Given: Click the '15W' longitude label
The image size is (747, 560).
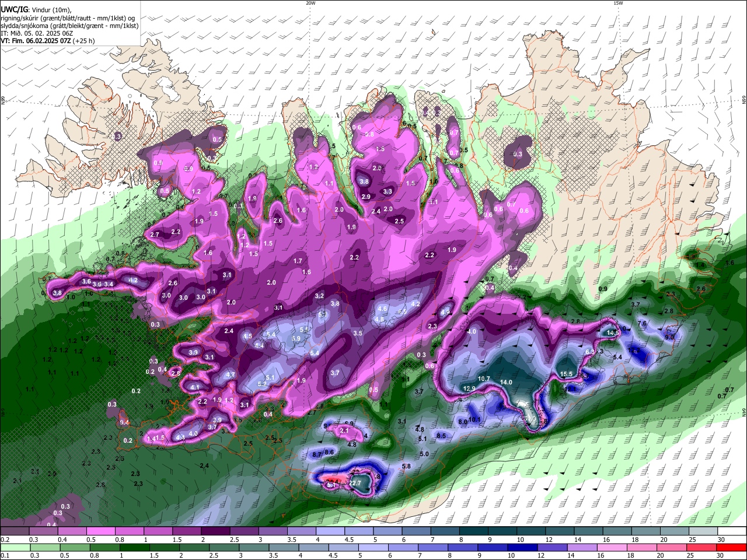Looking at the screenshot, I should [x=618, y=3].
